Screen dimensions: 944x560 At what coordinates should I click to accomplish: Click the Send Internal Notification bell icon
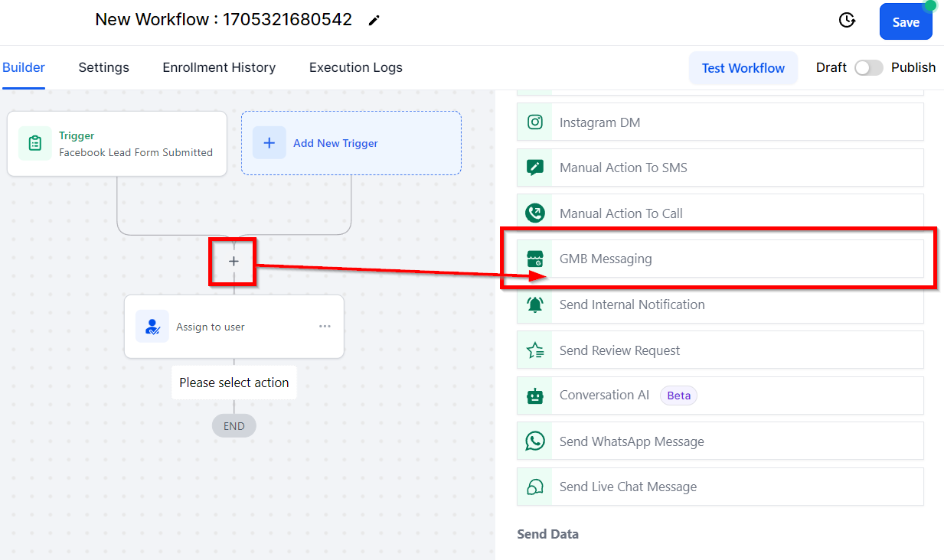point(535,304)
